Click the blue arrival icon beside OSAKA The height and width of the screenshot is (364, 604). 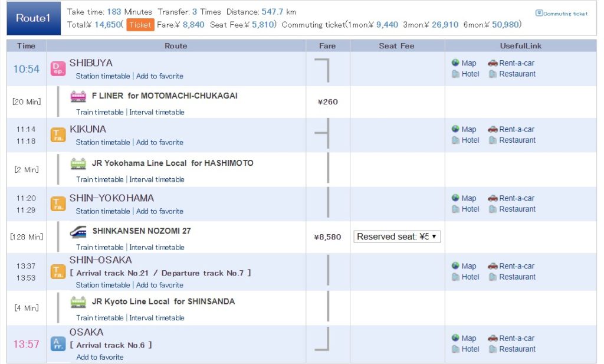pyautogui.click(x=58, y=344)
